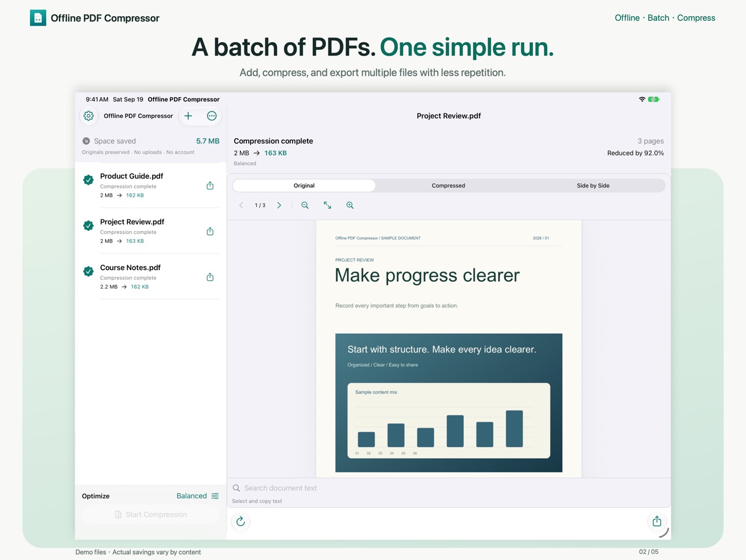This screenshot has height=560, width=746.
Task: Click the 5.7 MB space saved value
Action: pyautogui.click(x=208, y=141)
